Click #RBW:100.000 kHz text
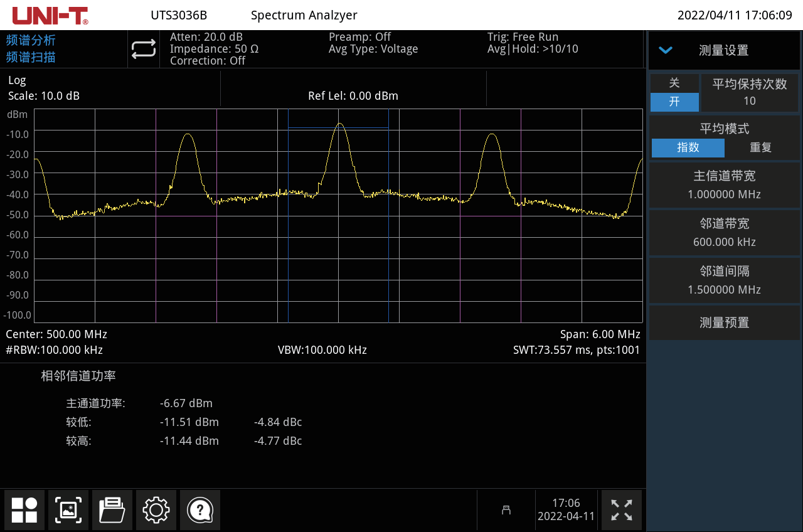The image size is (803, 532). [x=54, y=350]
